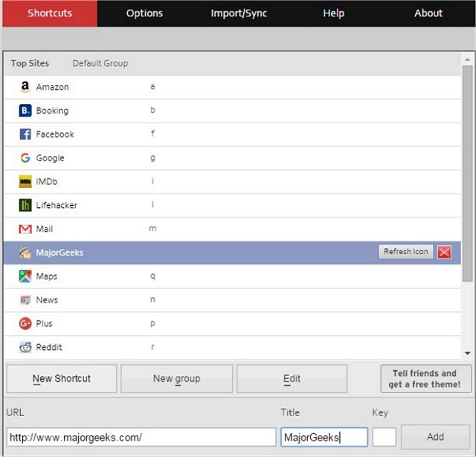Focus the URL input field
The image size is (476, 457).
pyautogui.click(x=141, y=437)
